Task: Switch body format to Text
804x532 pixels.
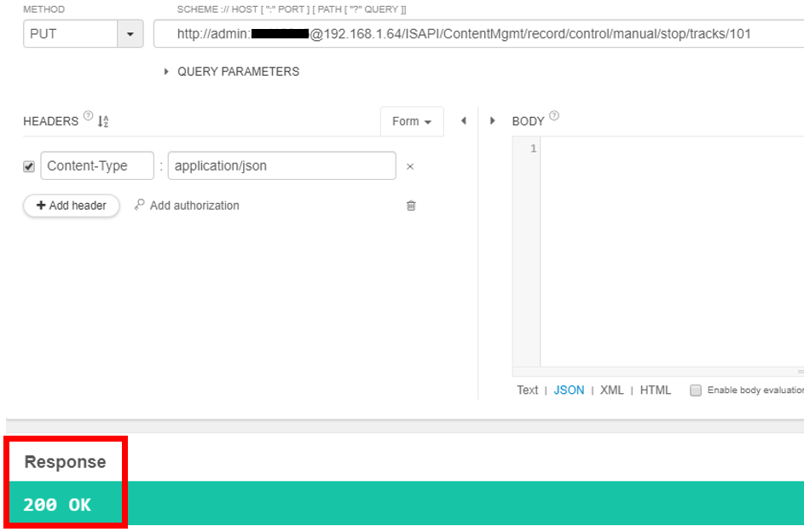Action: point(527,390)
